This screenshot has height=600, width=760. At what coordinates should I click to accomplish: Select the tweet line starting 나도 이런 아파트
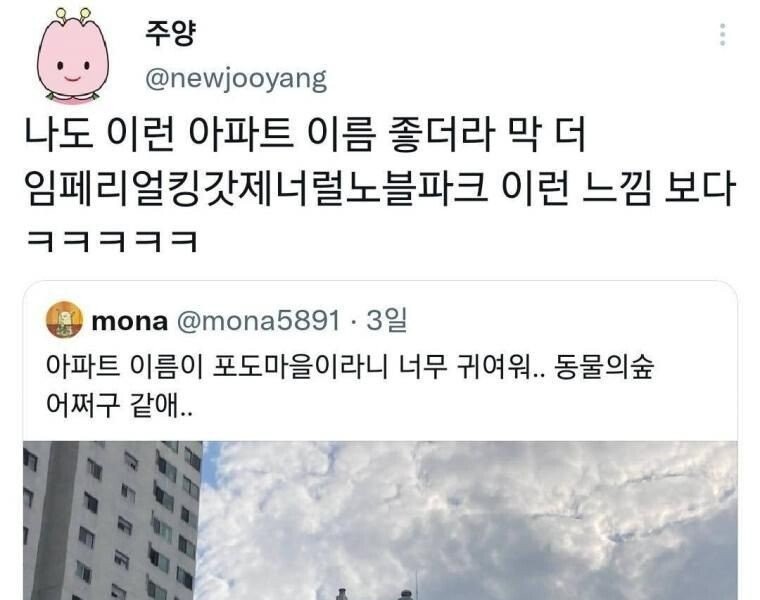click(305, 134)
